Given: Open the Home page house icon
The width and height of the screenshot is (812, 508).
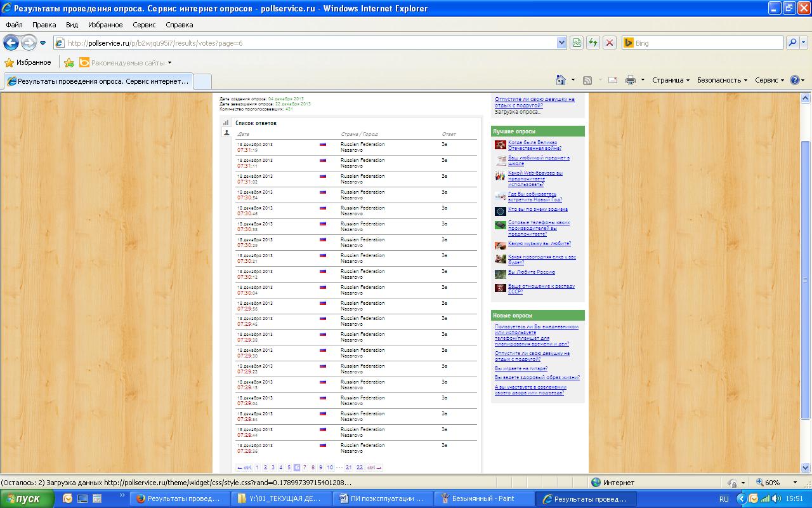Looking at the screenshot, I should click(561, 80).
